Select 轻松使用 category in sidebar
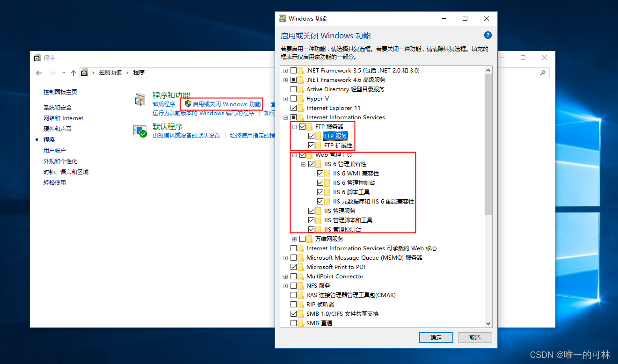Image resolution: width=618 pixels, height=364 pixels. pos(55,183)
